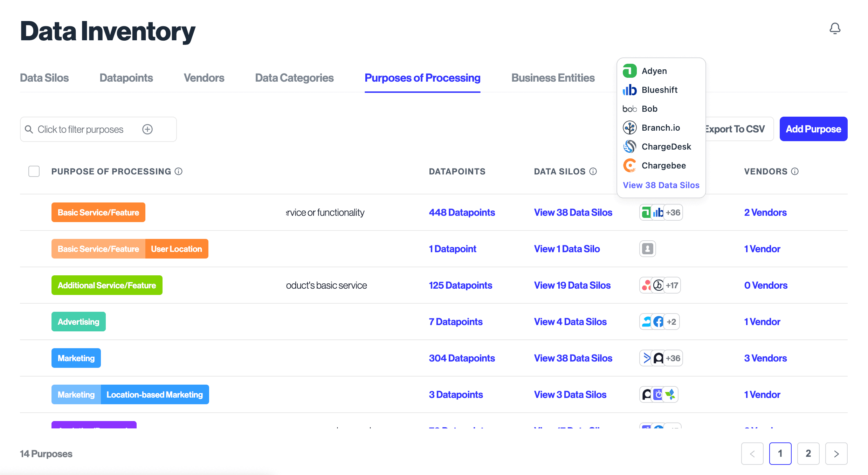Click the info icon next to Vendors header

tap(795, 171)
